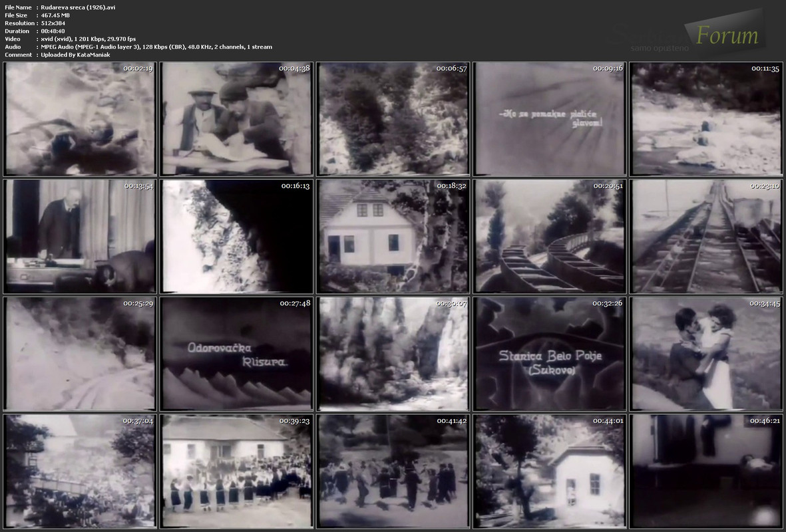Click the bridge crowd frame at 00:37:04

point(81,471)
